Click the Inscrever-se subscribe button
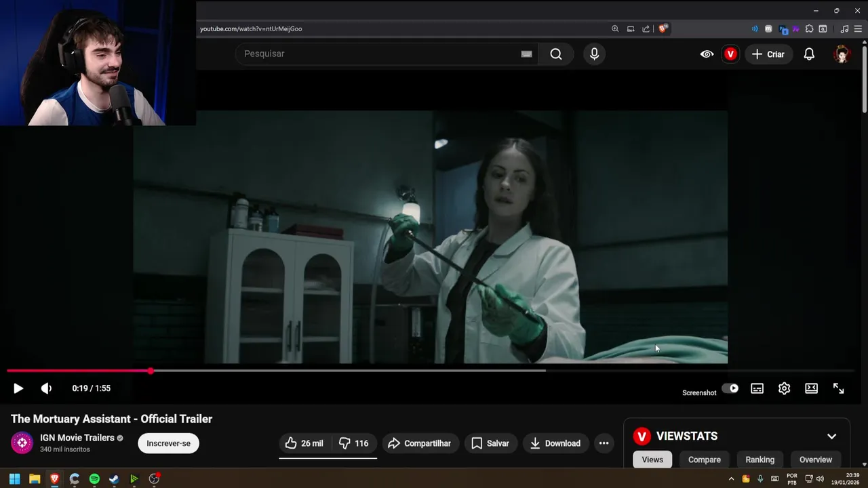This screenshot has width=868, height=488. click(x=168, y=443)
